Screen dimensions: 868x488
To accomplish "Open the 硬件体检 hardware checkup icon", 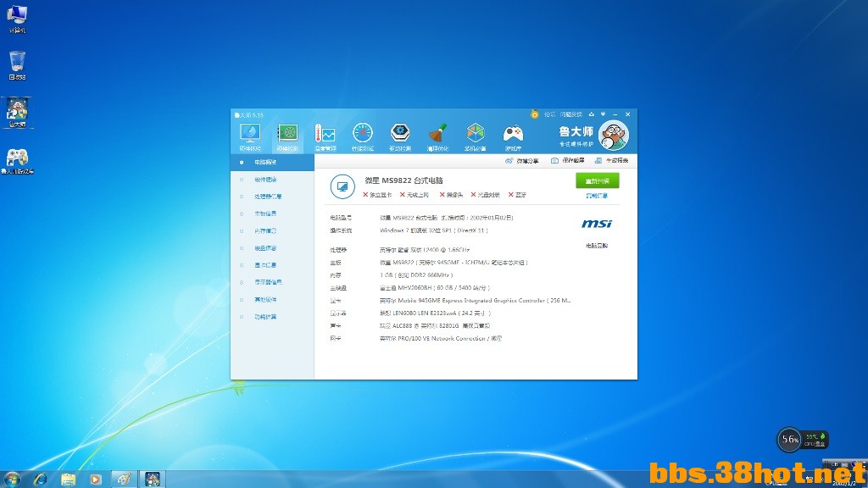I will tap(250, 136).
